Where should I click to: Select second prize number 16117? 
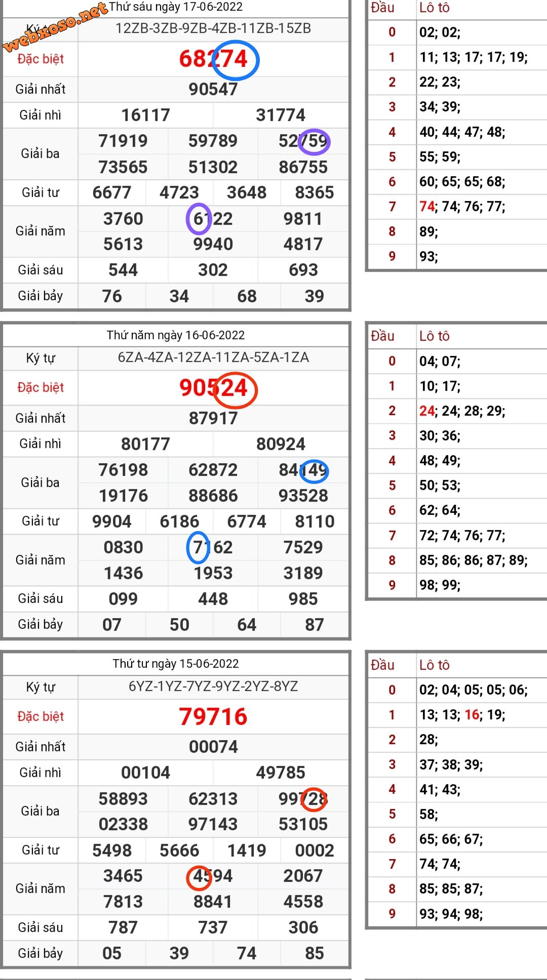[x=146, y=115]
